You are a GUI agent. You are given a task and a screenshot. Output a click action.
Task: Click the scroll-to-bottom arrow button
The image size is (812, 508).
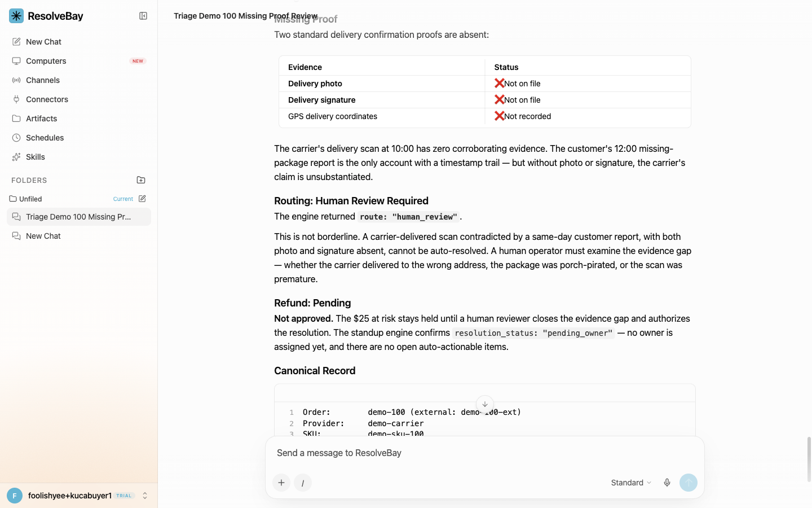point(485,404)
